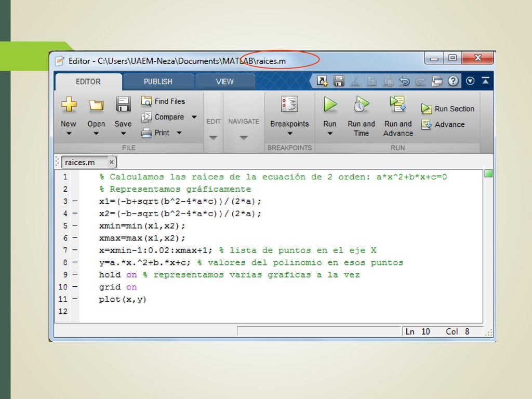This screenshot has width=532, height=399.
Task: Click the 'grid on' code line
Action: [118, 287]
